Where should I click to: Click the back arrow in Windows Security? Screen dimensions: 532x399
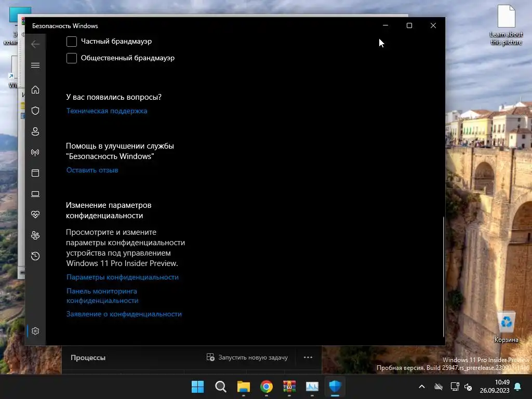(x=35, y=44)
